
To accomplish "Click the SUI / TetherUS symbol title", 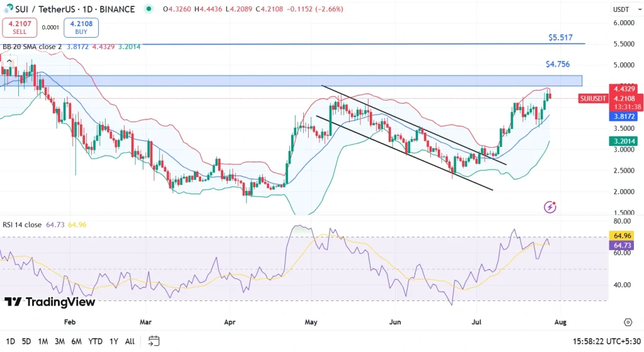I will coord(48,9).
